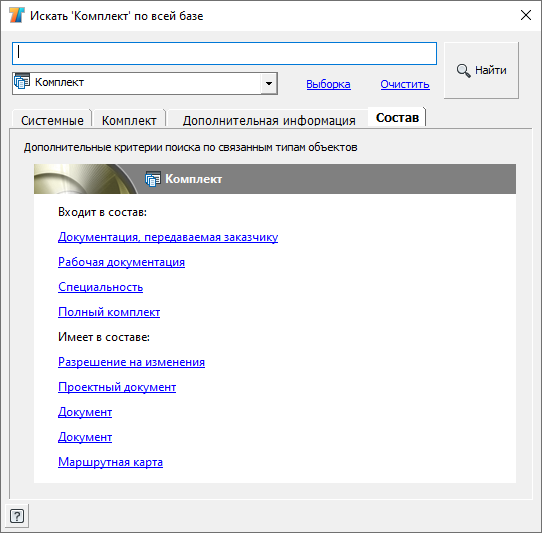This screenshot has height=533, width=542.
Task: Open the Маршрутная карта link
Action: 110,462
